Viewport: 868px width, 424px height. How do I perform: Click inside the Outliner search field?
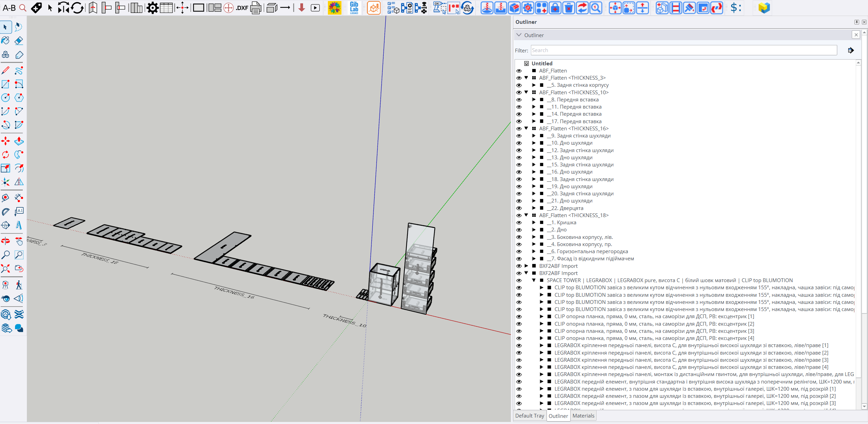680,50
